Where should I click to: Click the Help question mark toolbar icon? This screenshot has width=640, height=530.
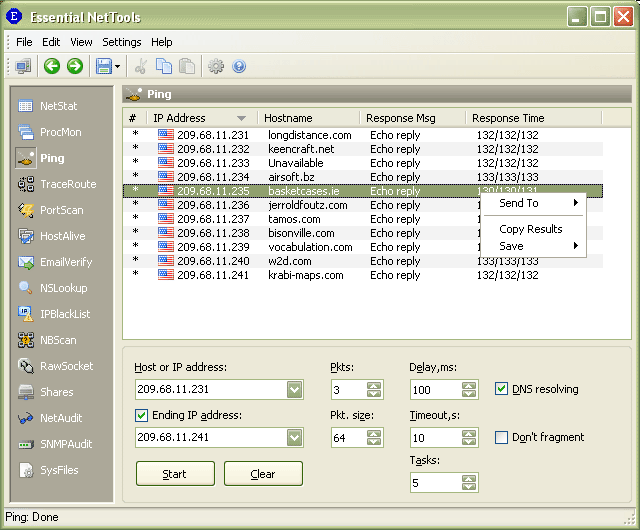[x=239, y=66]
